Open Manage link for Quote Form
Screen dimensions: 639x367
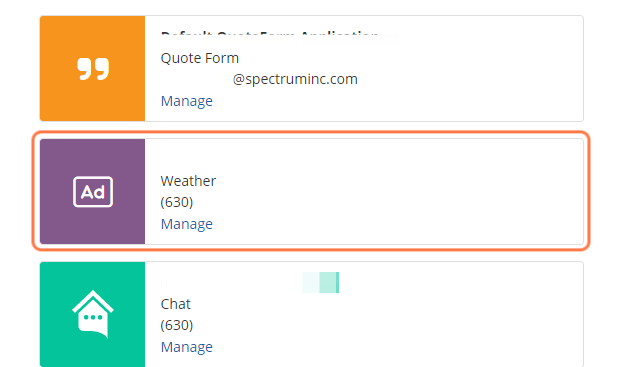coord(187,101)
